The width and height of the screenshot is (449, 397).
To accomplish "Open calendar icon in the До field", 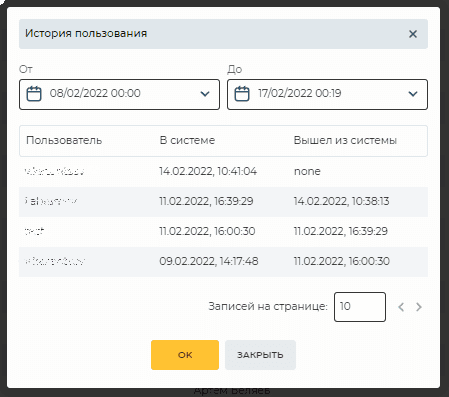I will pyautogui.click(x=242, y=94).
